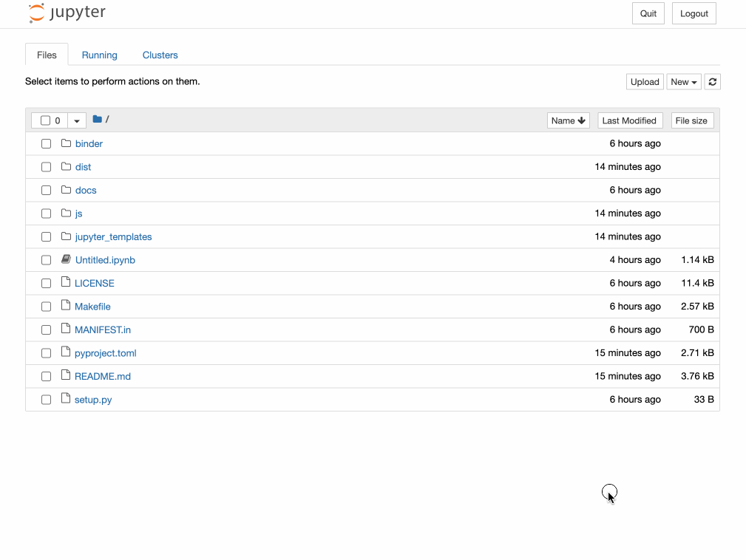The height and width of the screenshot is (560, 746).
Task: Click the folder icon next to docs
Action: click(x=67, y=190)
